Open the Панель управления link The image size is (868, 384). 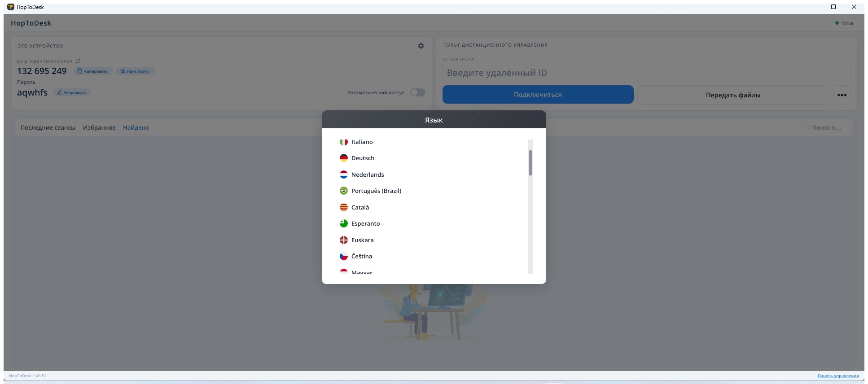coord(838,376)
